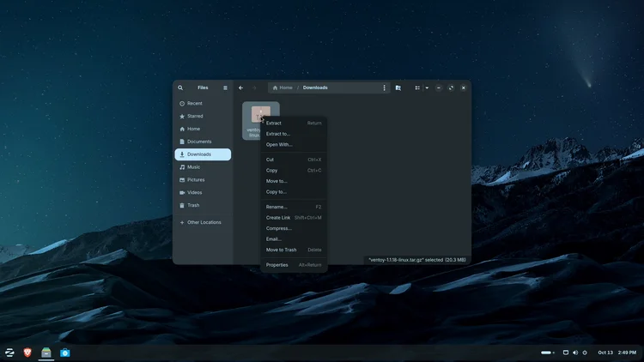The image size is (644, 362).
Task: Click Downloads in the path bar
Action: tap(315, 87)
